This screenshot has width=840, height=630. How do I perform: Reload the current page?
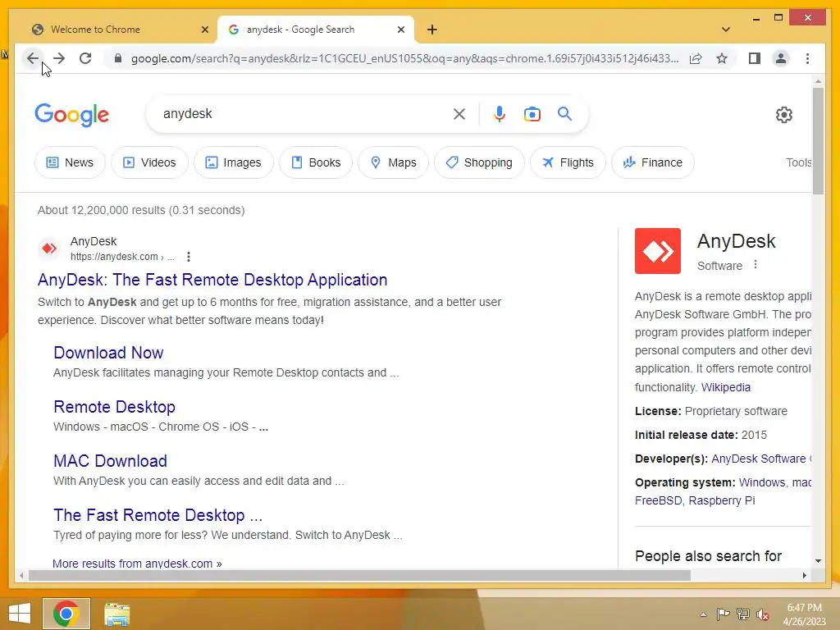[85, 58]
